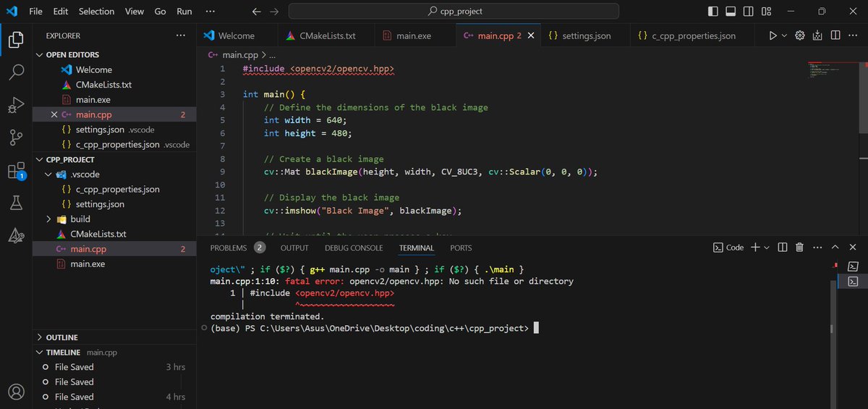Screen dimensions: 868x409
Task: Kill the terminal with trash icon
Action: [799, 247]
